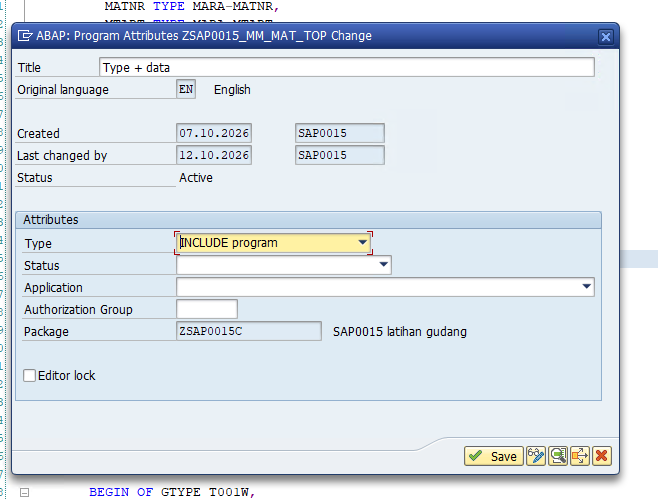Open object directory entry magnifier icon
The height and width of the screenshot is (499, 658).
[x=558, y=456]
